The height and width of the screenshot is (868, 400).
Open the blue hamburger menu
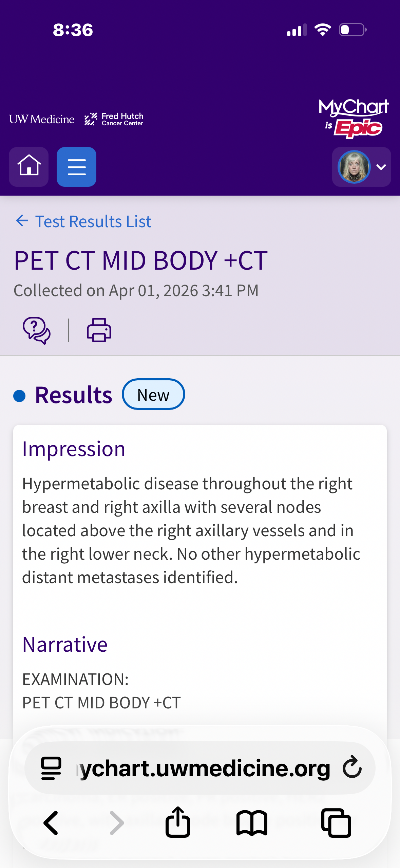[76, 167]
